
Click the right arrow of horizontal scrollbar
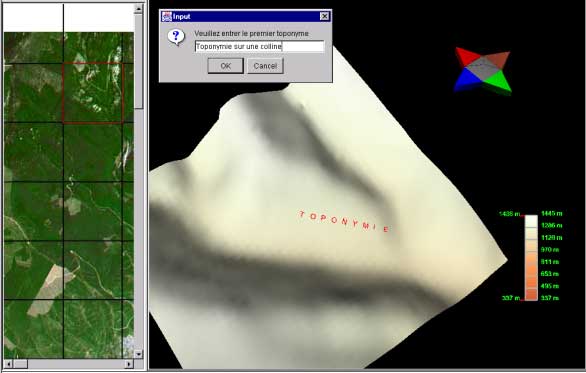129,364
